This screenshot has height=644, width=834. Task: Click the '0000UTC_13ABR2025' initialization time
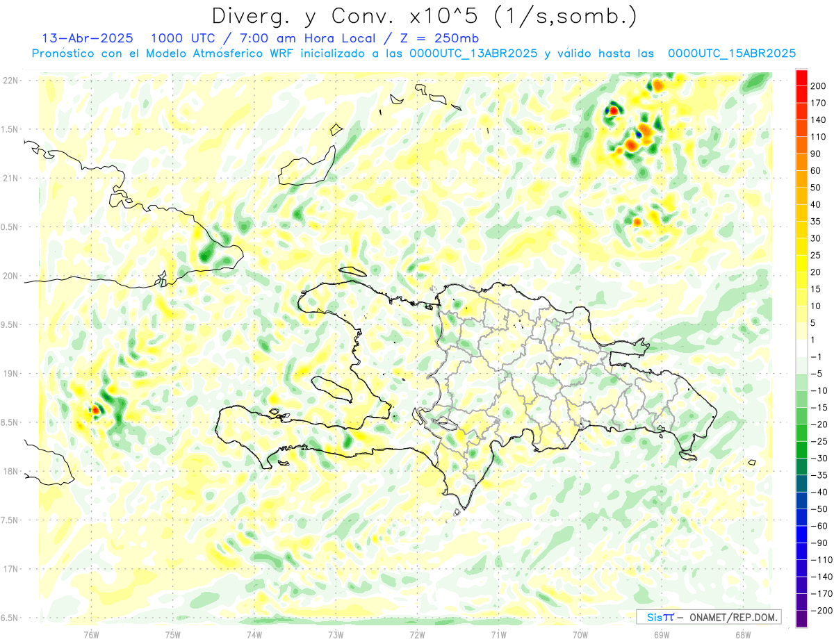(x=473, y=53)
